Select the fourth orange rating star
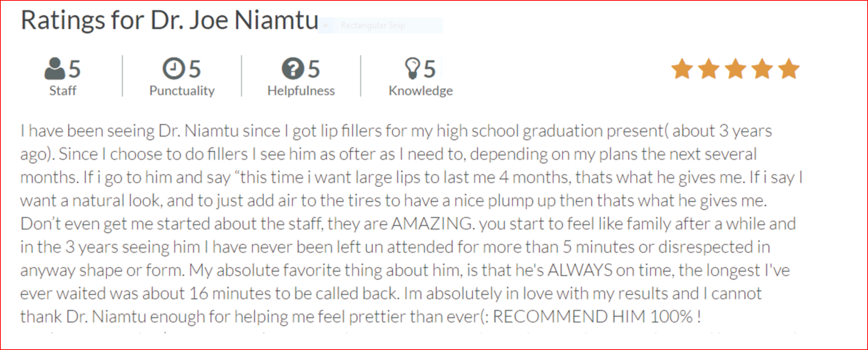This screenshot has height=350, width=868. [x=762, y=69]
